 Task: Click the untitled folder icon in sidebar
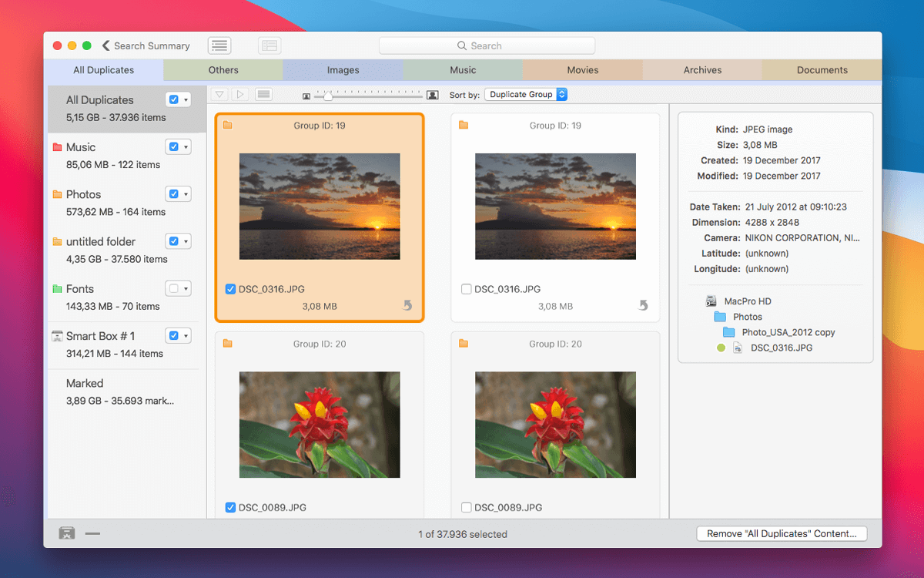coord(57,241)
